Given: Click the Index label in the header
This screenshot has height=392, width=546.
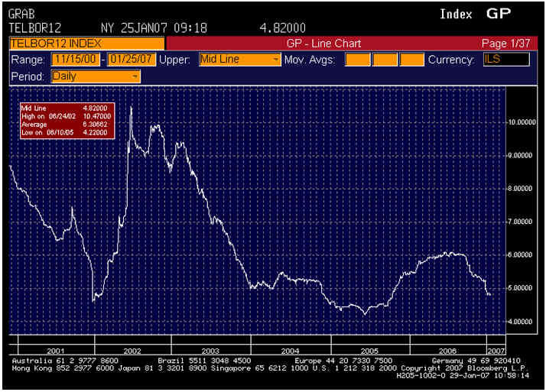Looking at the screenshot, I should pos(456,15).
